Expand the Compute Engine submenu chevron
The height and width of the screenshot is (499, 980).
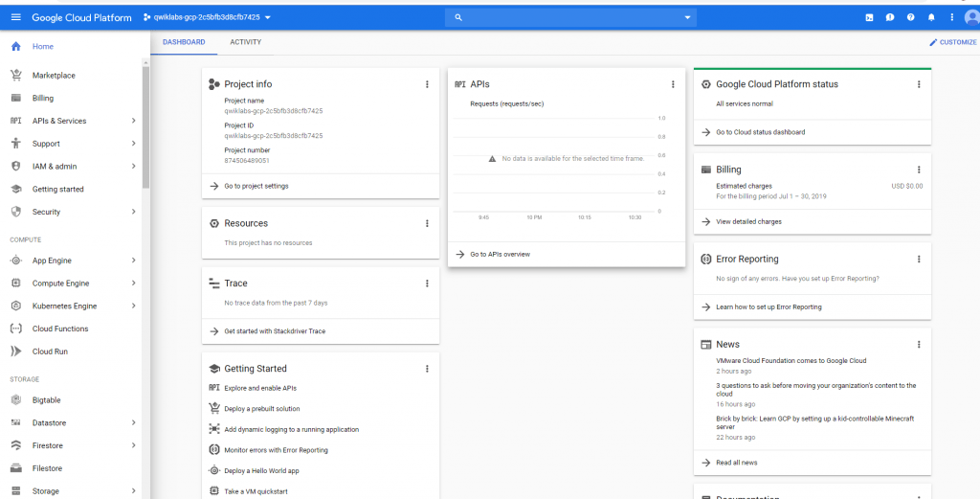133,284
